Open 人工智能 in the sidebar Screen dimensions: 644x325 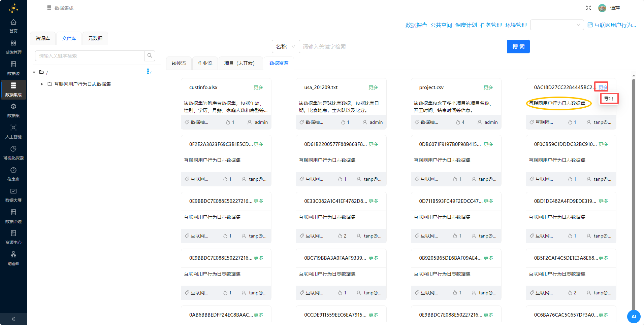point(13,132)
